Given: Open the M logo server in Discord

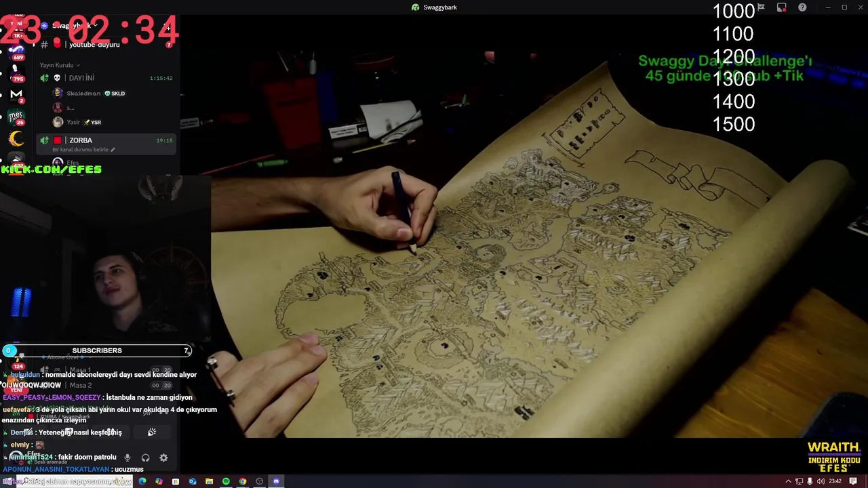Looking at the screenshot, I should pyautogui.click(x=16, y=94).
